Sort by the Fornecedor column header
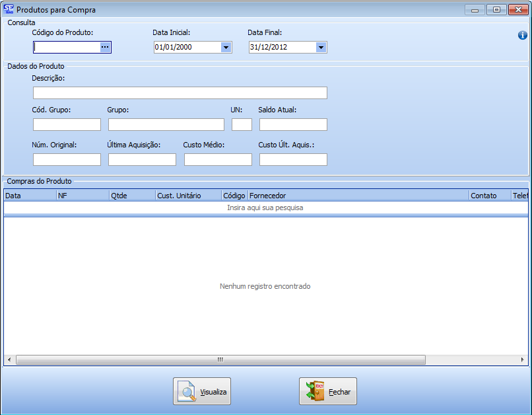The height and width of the screenshot is (415, 532). pyautogui.click(x=358, y=196)
